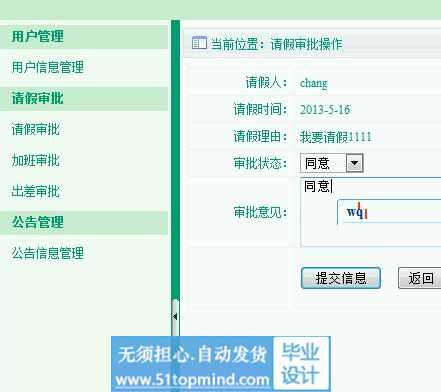Select the leave reason '我要请假1111'

[335, 137]
